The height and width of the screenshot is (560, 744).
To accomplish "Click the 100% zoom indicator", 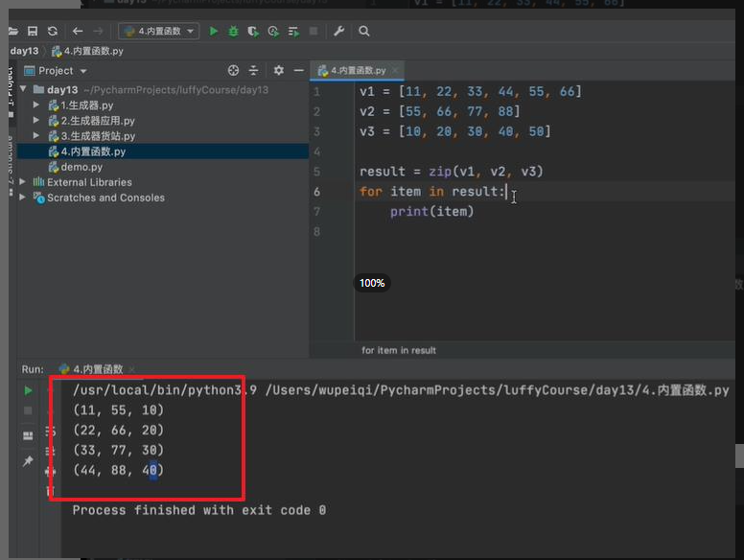I will (372, 283).
